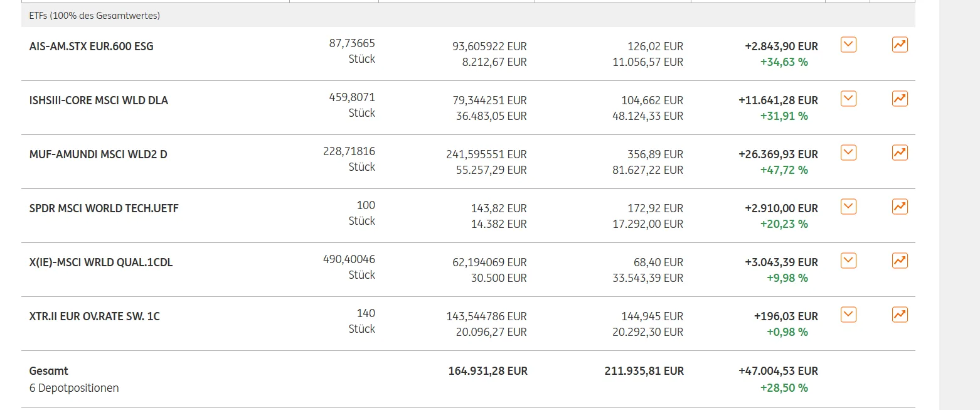Open the X(IE)-MSCI WRLD QUAL.1CDL position name
This screenshot has width=980, height=410.
(x=100, y=262)
